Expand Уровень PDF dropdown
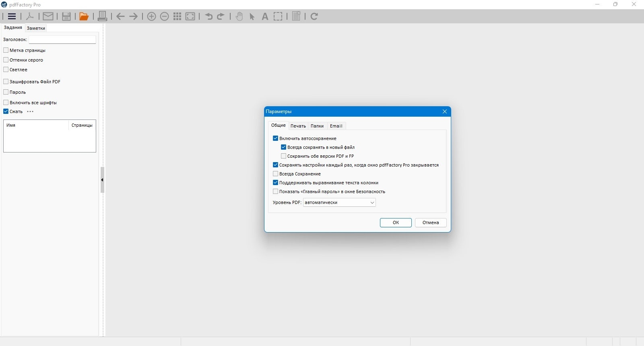 coord(339,202)
